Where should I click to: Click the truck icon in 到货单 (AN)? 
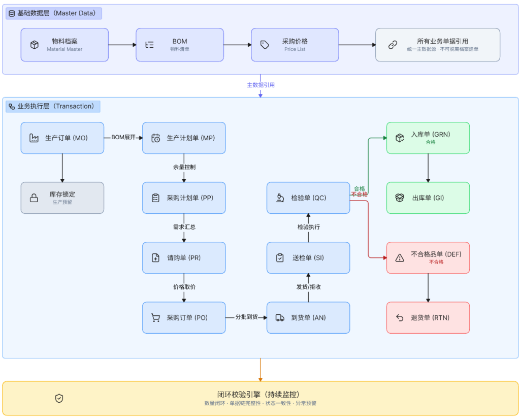tap(280, 318)
